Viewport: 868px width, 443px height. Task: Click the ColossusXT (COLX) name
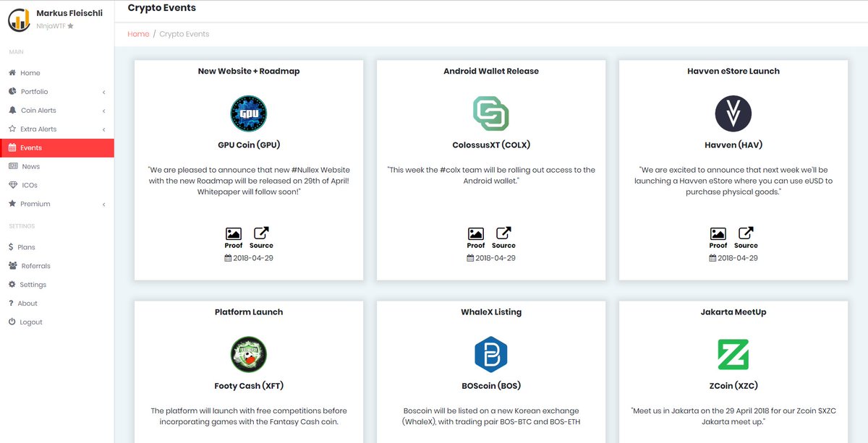[491, 145]
